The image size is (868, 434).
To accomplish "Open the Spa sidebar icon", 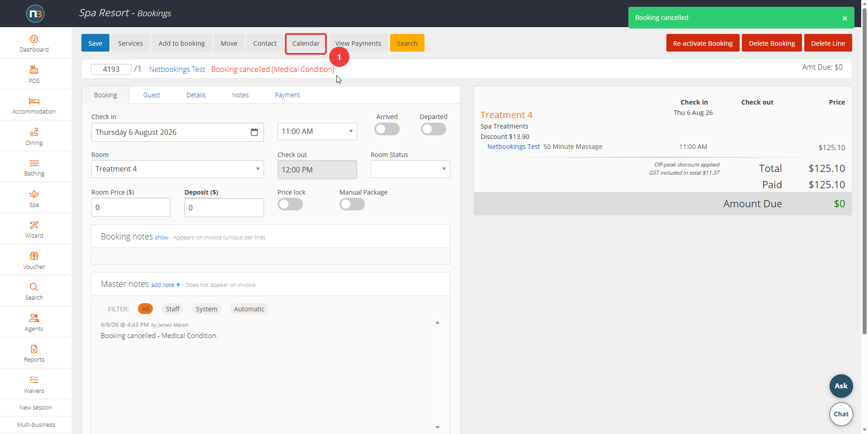I will point(34,194).
